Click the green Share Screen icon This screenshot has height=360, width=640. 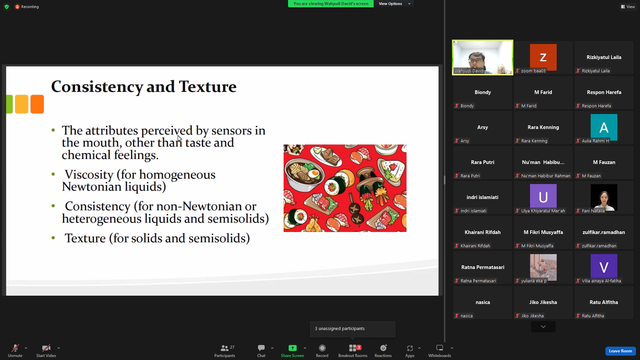pos(293,348)
